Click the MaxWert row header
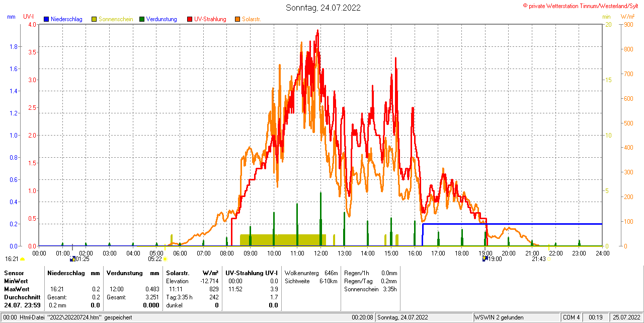Screen dimensions: 644x323 (16, 289)
